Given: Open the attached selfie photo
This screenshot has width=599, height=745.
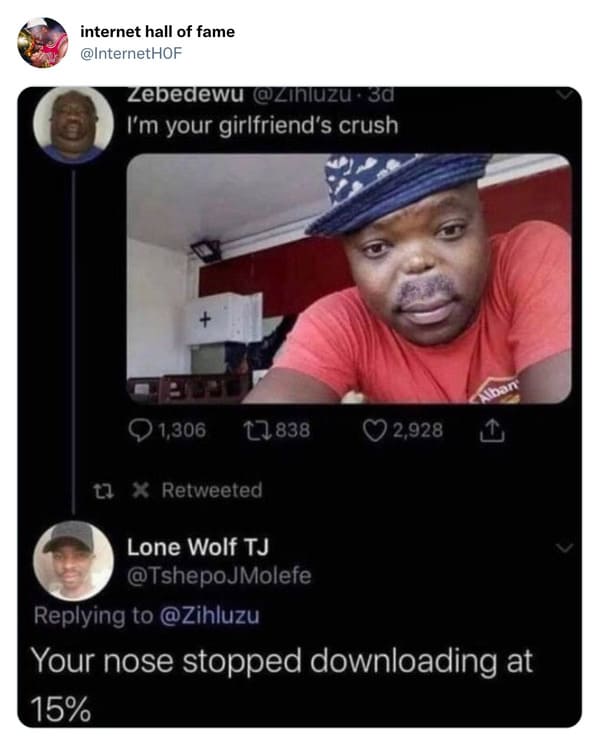Looking at the screenshot, I should pyautogui.click(x=349, y=278).
